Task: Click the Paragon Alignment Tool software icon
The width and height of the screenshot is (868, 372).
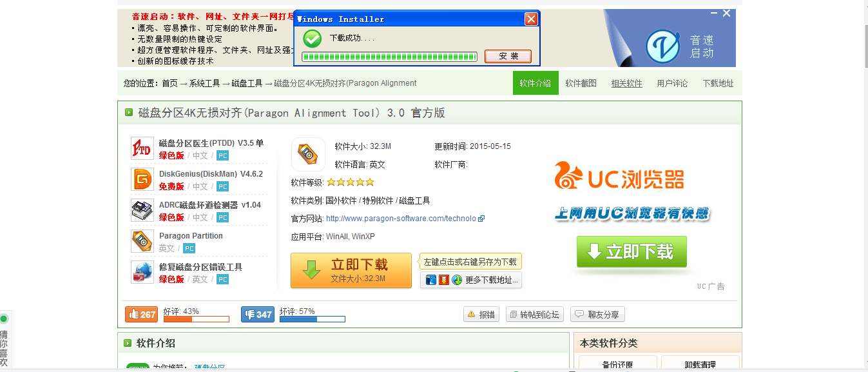Action: [x=308, y=154]
